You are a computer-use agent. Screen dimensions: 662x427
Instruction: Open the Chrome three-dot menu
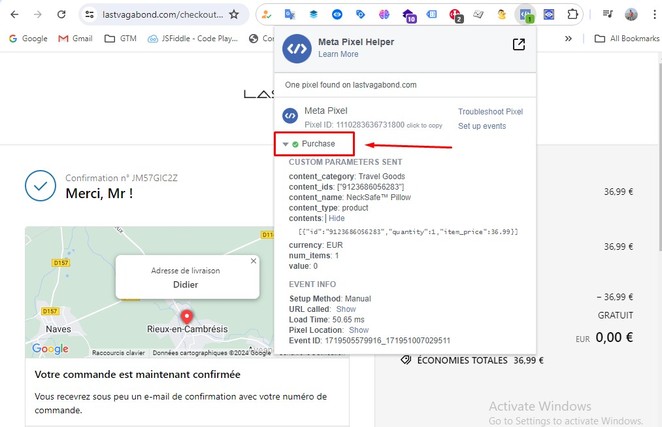pyautogui.click(x=654, y=14)
